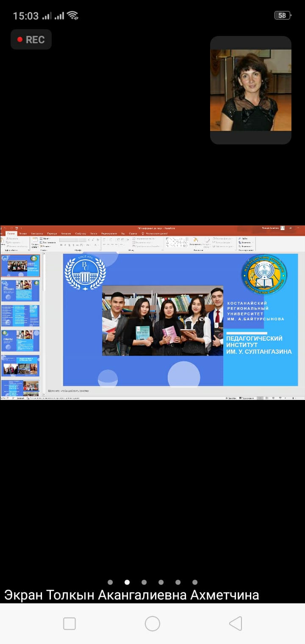The image size is (305, 644).
Task: Open the Слайд-шоу ribbon tab
Action: 80,233
